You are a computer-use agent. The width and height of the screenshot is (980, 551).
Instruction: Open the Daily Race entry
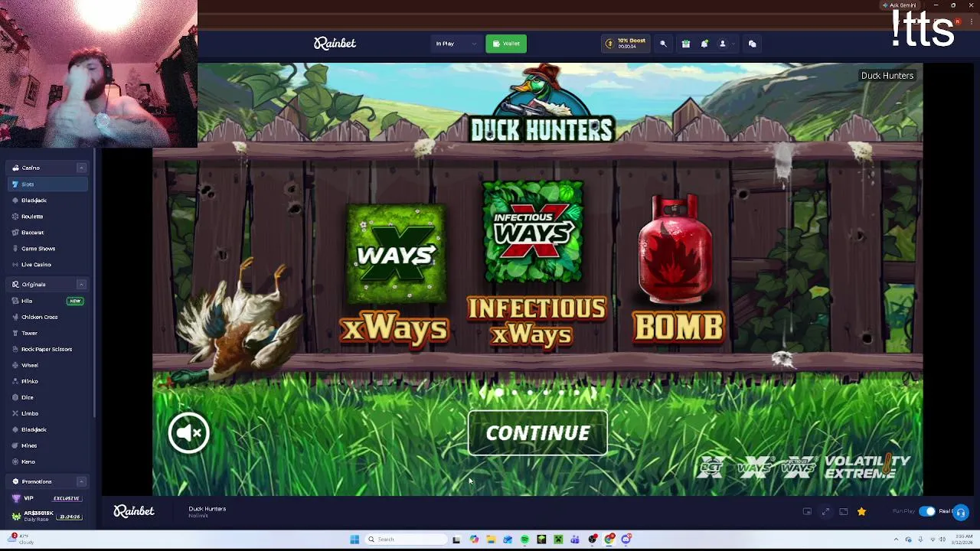click(x=47, y=516)
